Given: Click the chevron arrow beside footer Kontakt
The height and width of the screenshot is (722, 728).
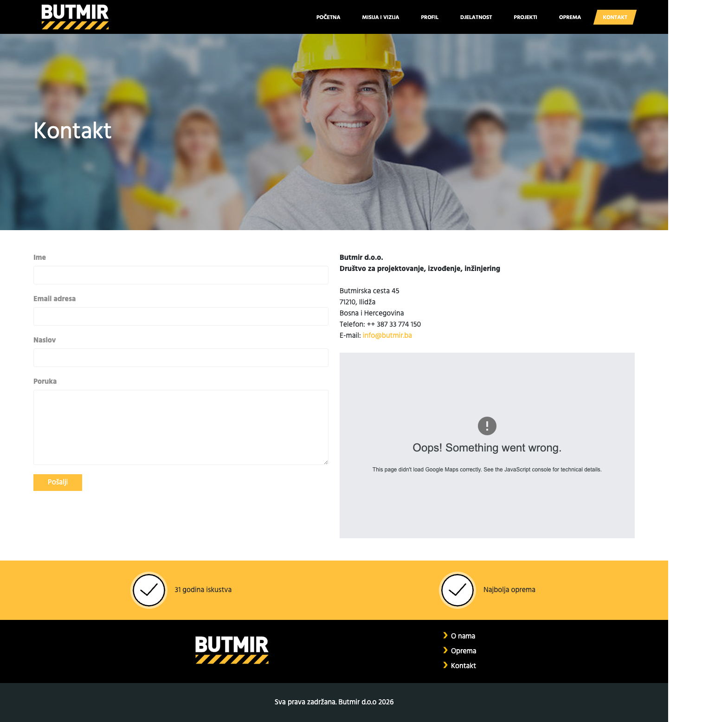Looking at the screenshot, I should coord(445,665).
